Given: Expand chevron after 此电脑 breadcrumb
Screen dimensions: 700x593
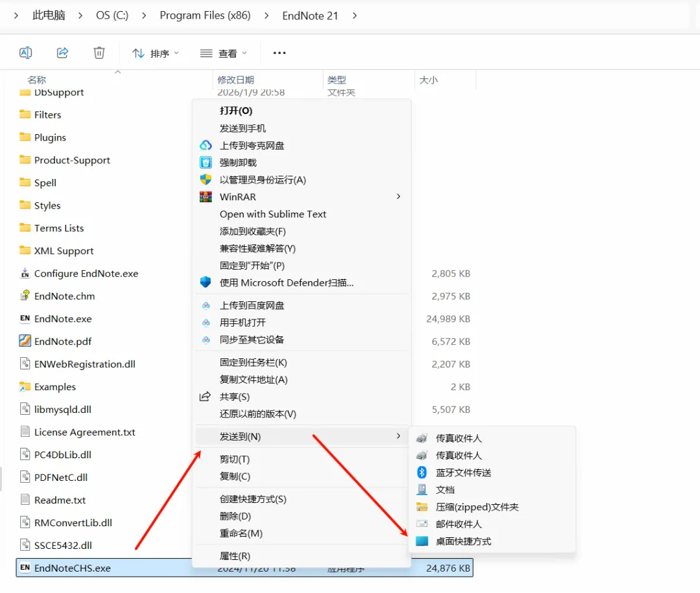Looking at the screenshot, I should pos(80,16).
